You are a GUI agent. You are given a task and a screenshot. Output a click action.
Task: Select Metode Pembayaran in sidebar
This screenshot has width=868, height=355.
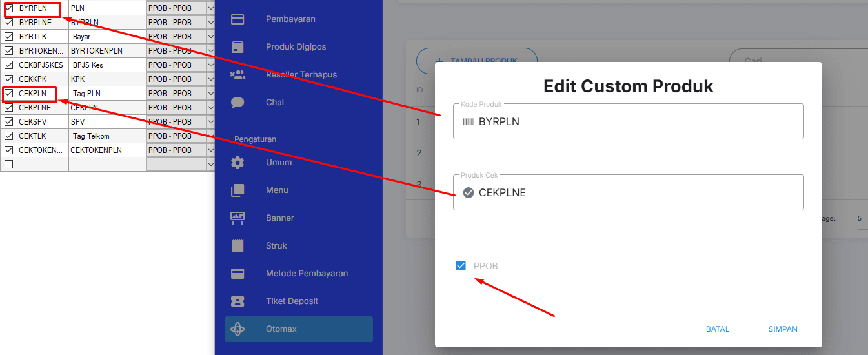pos(307,274)
